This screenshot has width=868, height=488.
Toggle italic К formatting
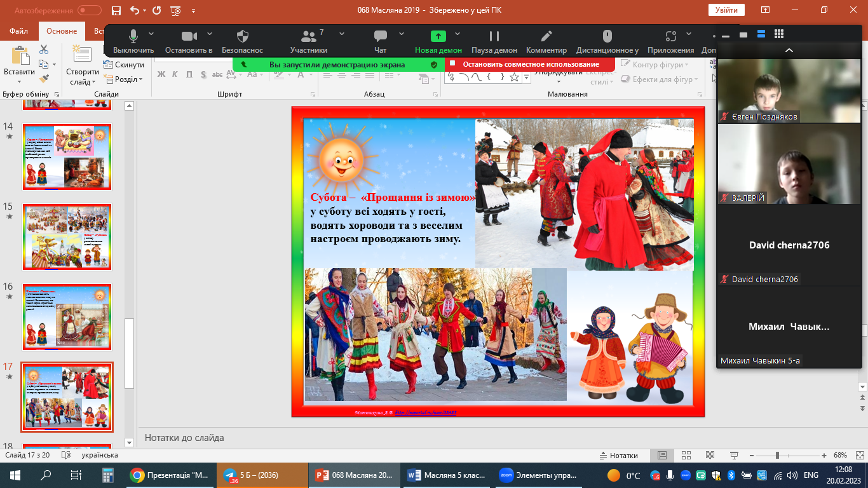tap(175, 74)
